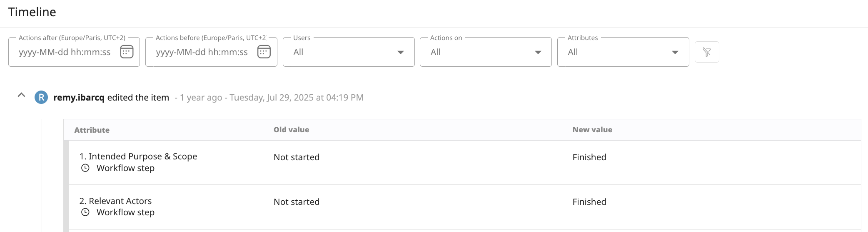868x232 pixels.
Task: Click clock icon under Relevant Actors
Action: tap(85, 212)
